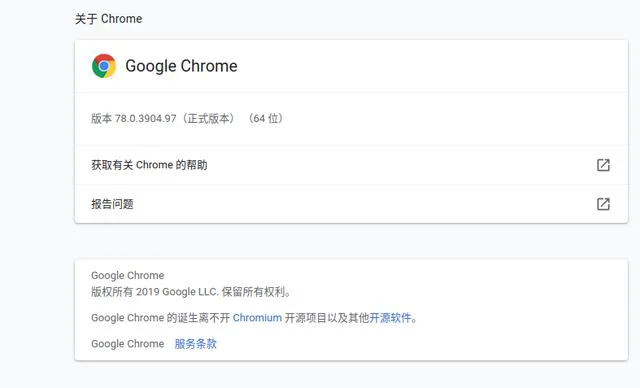Select the 报告问题 row label
This screenshot has height=388, width=640.
tap(112, 204)
